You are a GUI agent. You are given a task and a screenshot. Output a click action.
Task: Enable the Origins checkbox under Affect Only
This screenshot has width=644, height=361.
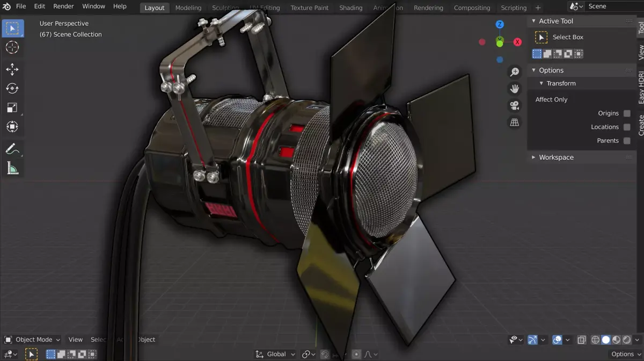(x=627, y=113)
